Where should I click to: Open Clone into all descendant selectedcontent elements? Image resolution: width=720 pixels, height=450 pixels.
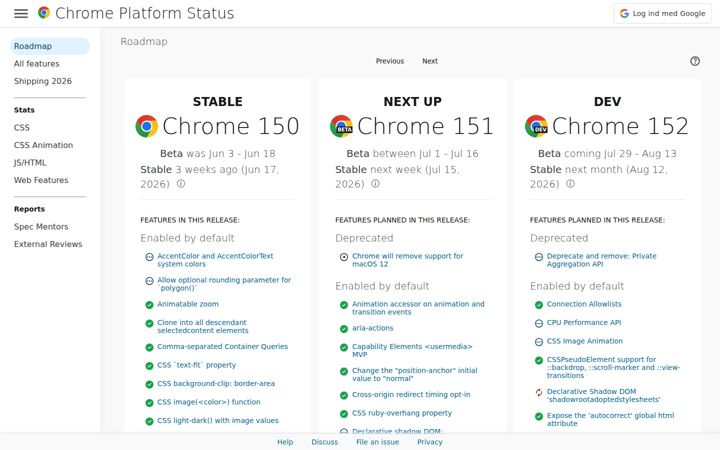pos(202,326)
